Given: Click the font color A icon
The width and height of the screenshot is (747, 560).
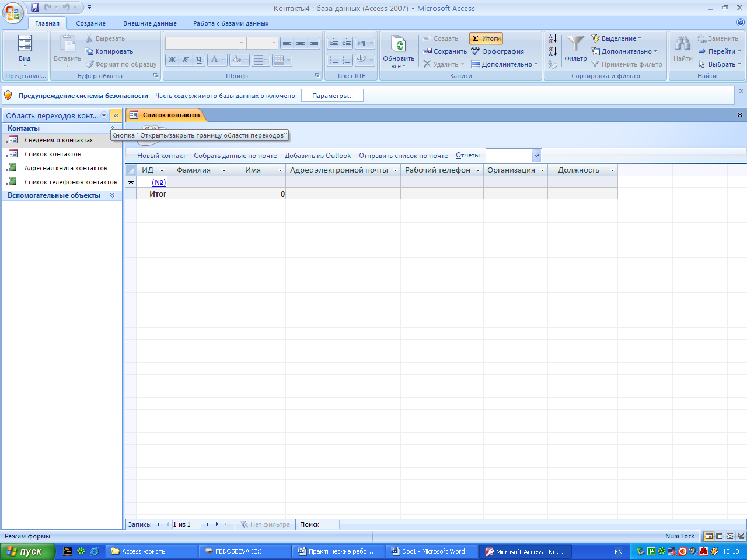Looking at the screenshot, I should pyautogui.click(x=214, y=60).
